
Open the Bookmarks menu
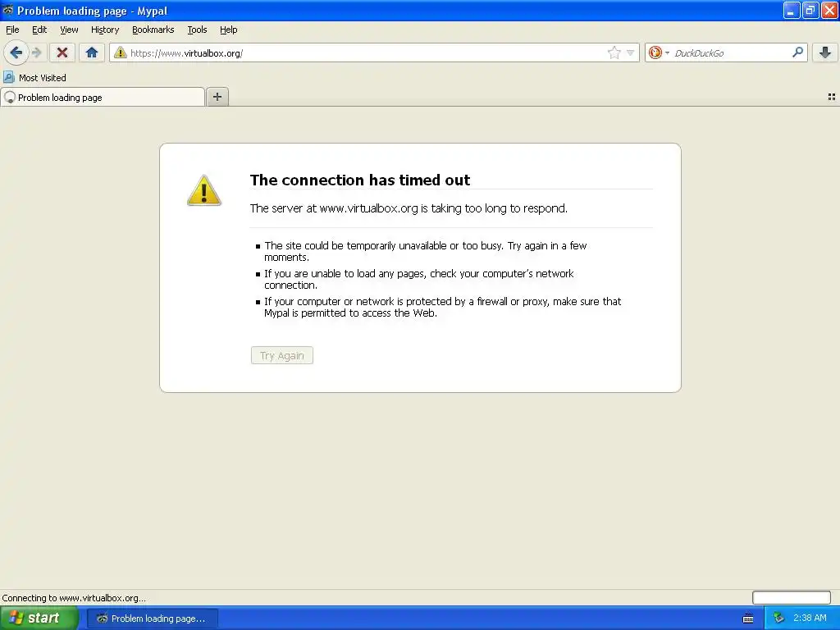coord(153,30)
